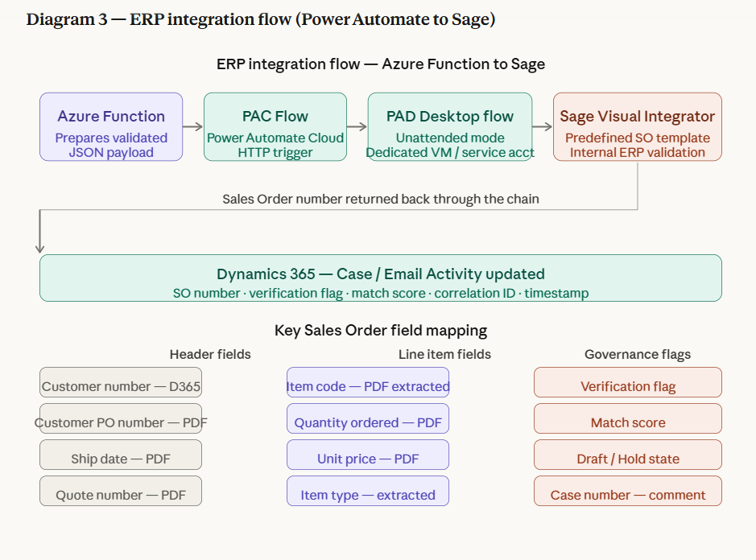756x560 pixels.
Task: Select the Unit price — PDF field
Action: point(368,455)
